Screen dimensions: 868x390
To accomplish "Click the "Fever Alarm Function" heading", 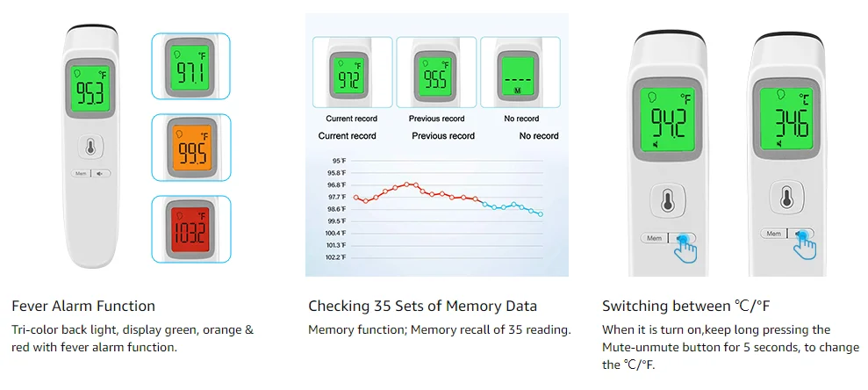I will 83,307.
